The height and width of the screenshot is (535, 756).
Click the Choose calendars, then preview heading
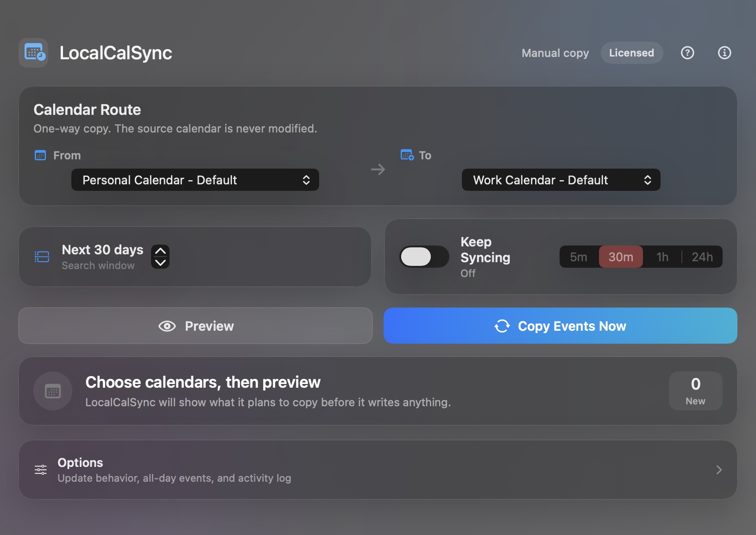[203, 382]
